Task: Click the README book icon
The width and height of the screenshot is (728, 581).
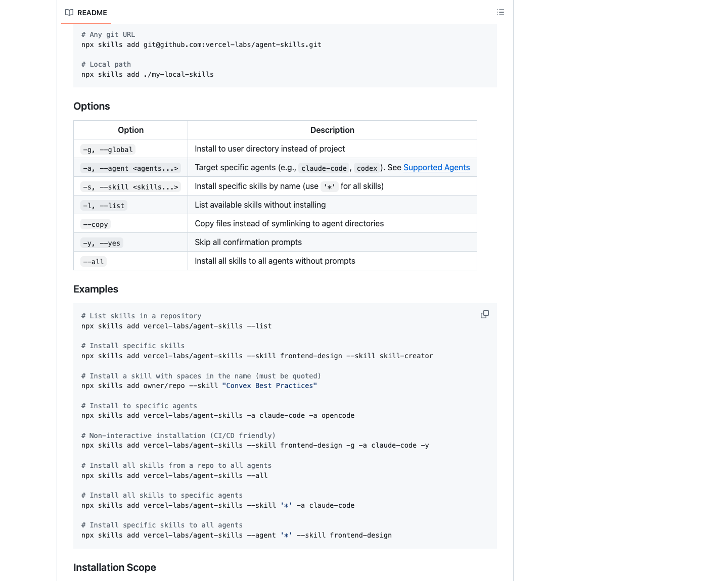Action: 69,13
